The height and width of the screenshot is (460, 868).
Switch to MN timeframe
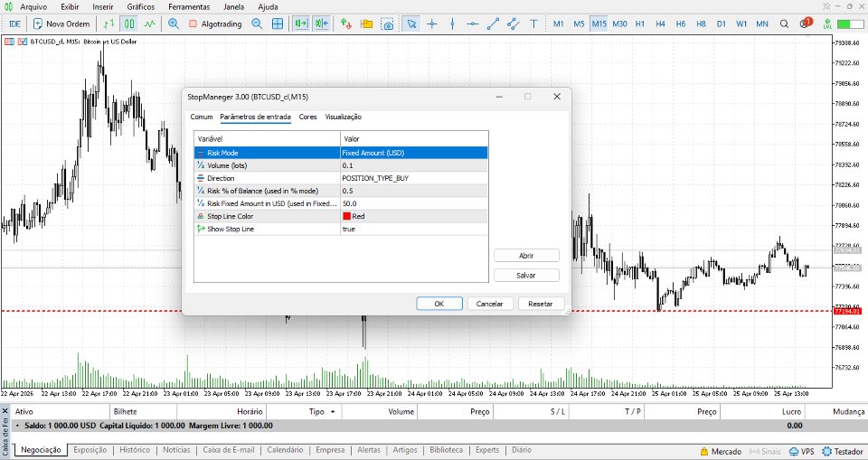[762, 23]
